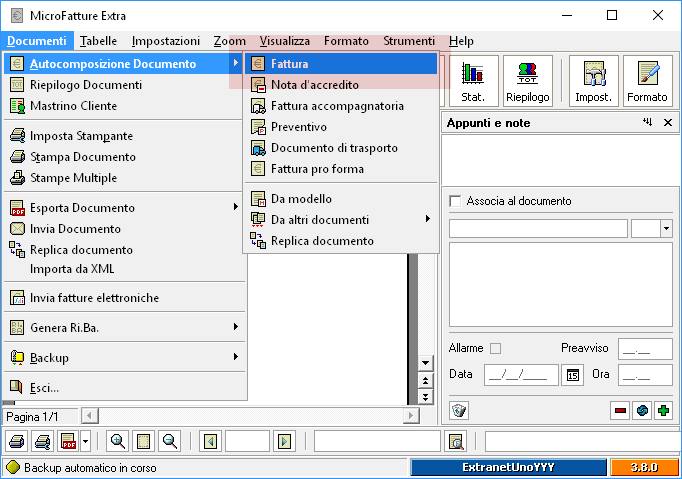The height and width of the screenshot is (479, 682).
Task: Select Invia fatture elettroniche
Action: tap(124, 298)
